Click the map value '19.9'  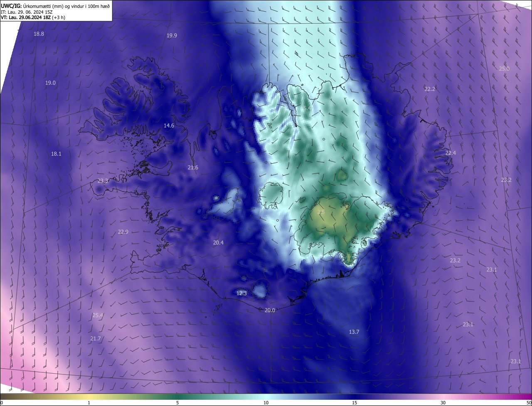172,36
